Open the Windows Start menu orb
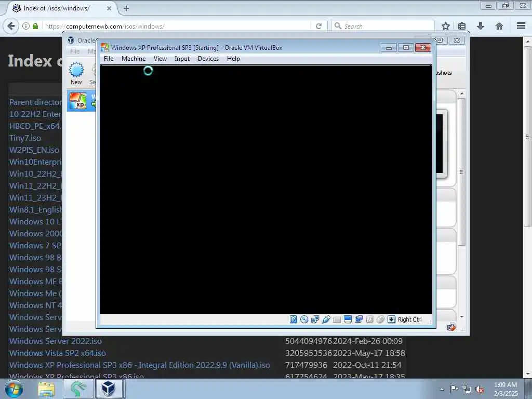 click(14, 389)
